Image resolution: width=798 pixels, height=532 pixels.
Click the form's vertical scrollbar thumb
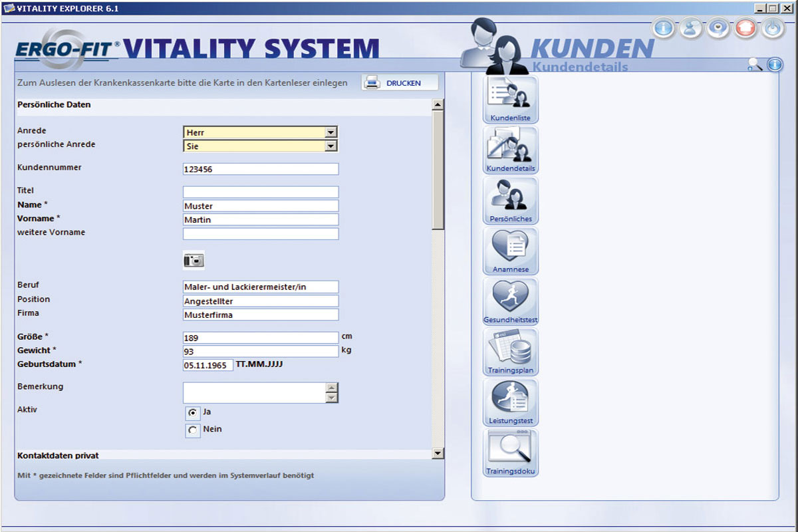438,170
